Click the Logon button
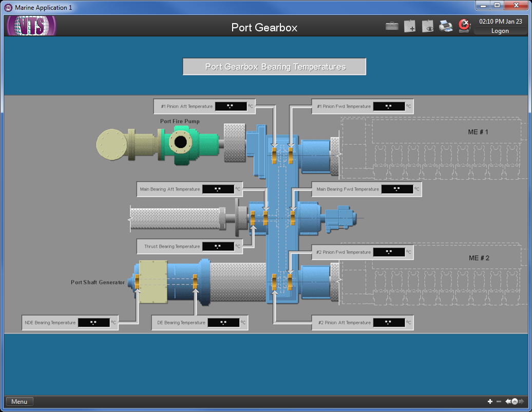 [500, 31]
